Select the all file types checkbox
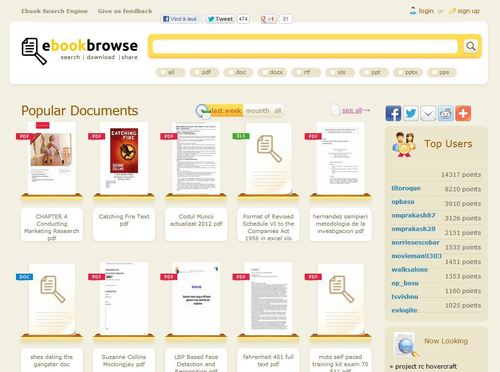 coord(163,72)
